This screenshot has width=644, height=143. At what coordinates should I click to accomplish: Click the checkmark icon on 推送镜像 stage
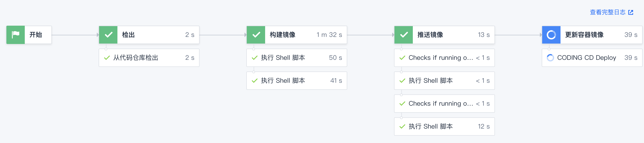403,35
